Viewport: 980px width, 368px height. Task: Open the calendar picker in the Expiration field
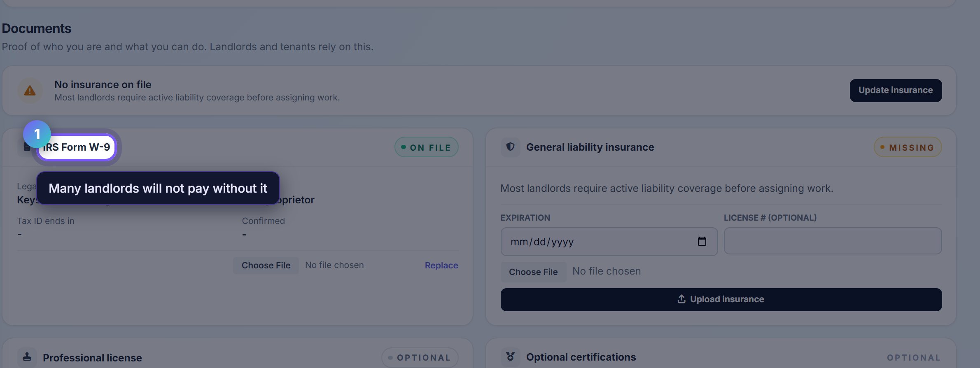pyautogui.click(x=702, y=241)
